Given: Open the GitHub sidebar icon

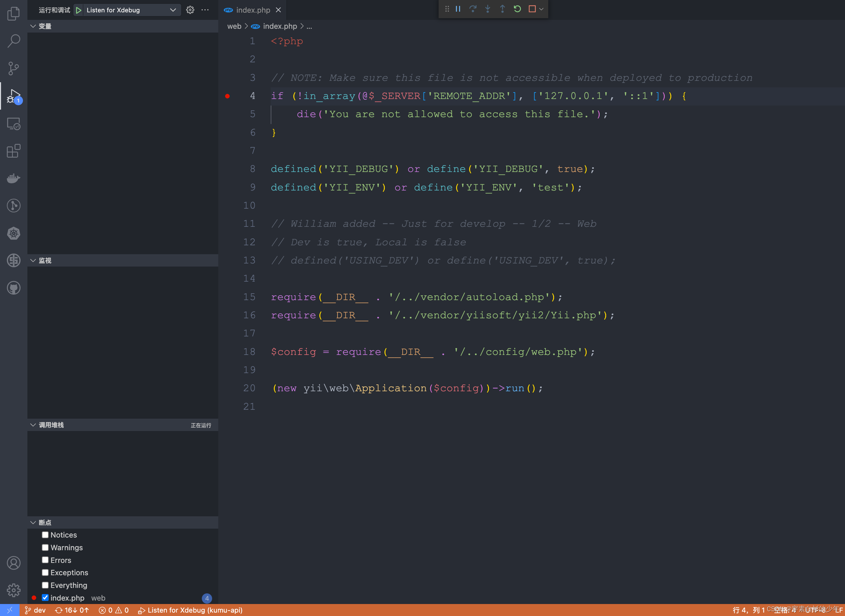Looking at the screenshot, I should [13, 288].
